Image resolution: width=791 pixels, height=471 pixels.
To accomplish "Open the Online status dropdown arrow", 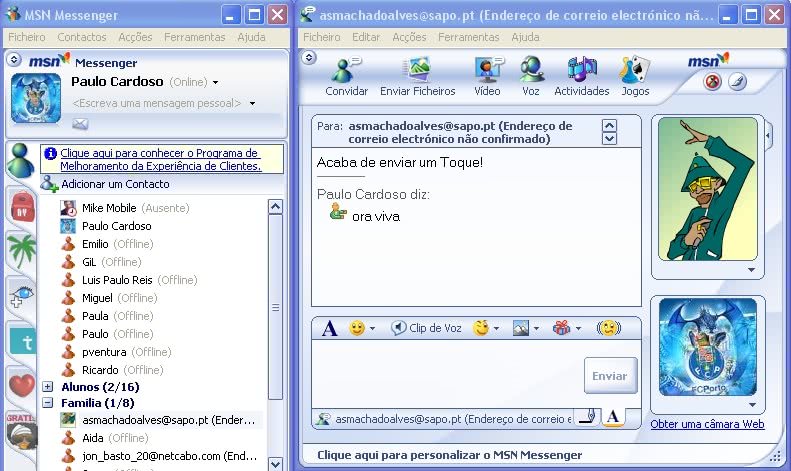I will (215, 82).
